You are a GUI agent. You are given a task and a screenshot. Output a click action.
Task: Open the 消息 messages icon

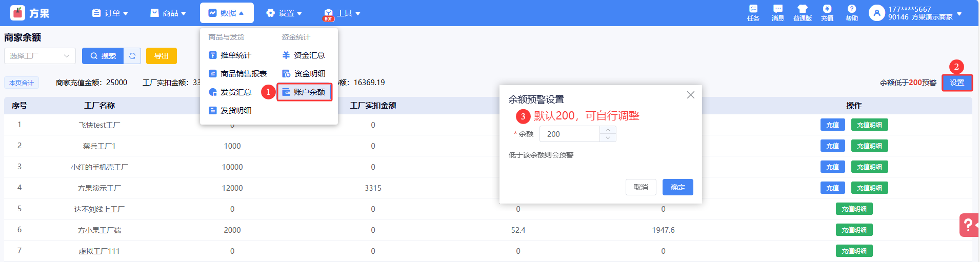(x=777, y=12)
